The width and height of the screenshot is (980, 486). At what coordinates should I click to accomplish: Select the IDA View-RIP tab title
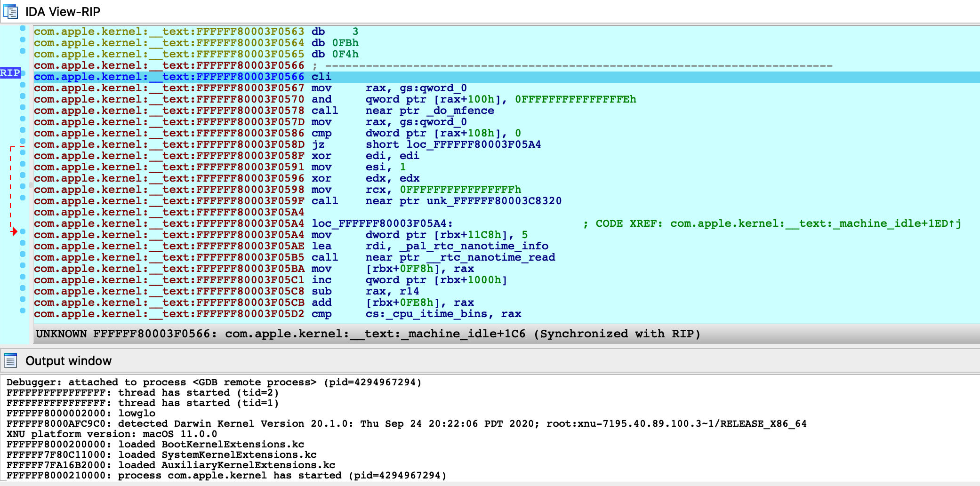pyautogui.click(x=63, y=12)
